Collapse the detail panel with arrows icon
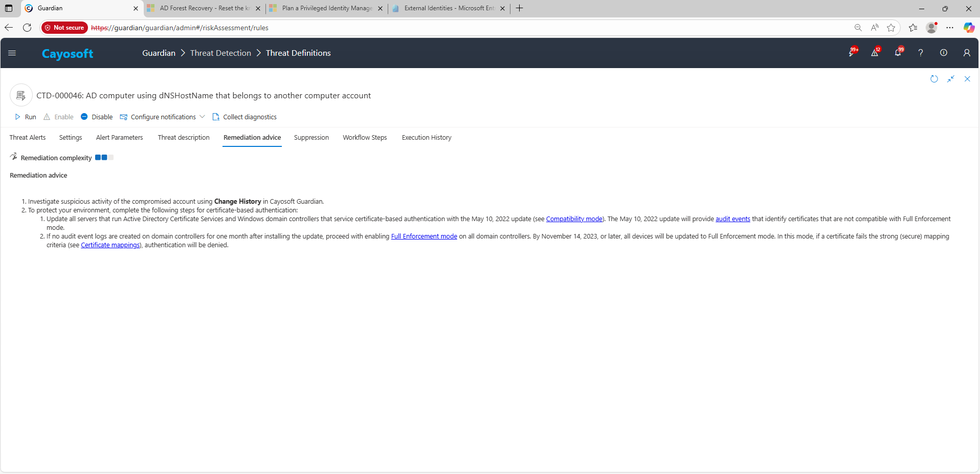Image resolution: width=980 pixels, height=474 pixels. 951,79
